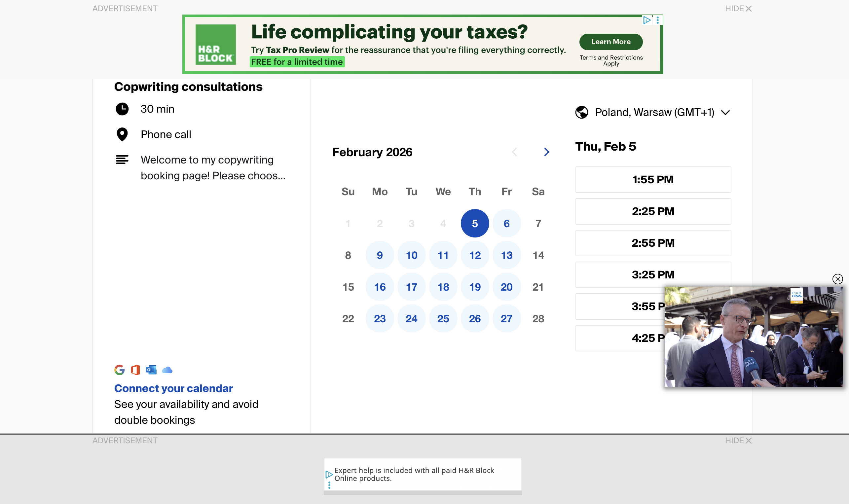Screen dimensions: 849x504
Task: Click the Outlook calendar icon
Action: 151,370
